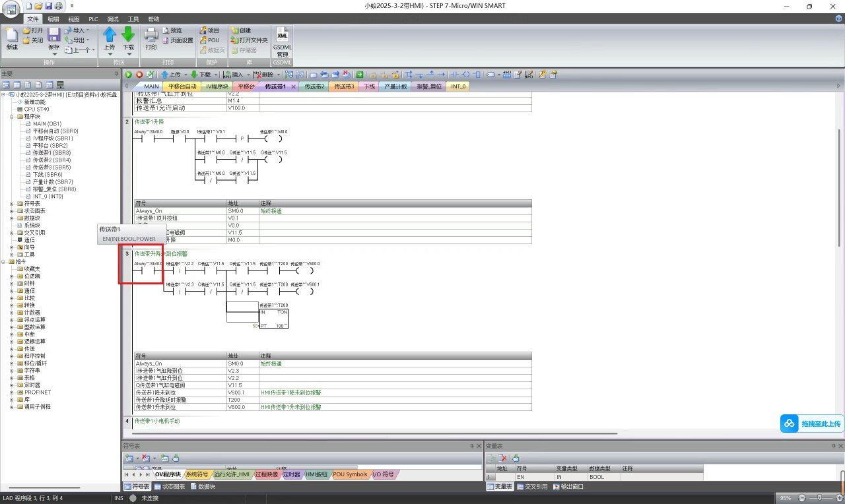Open the 调试 ribbon tab
This screenshot has height=504, width=845.
(x=113, y=19)
